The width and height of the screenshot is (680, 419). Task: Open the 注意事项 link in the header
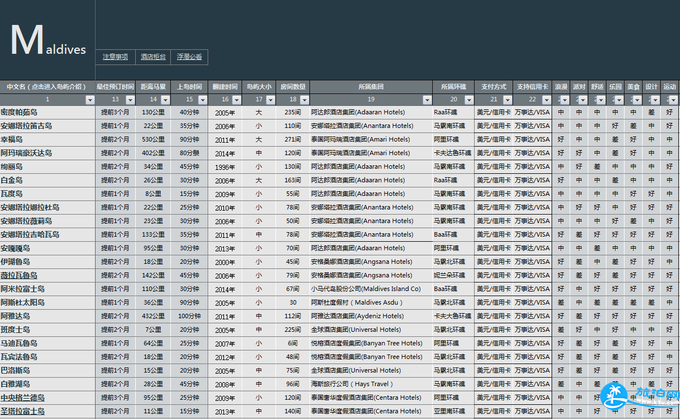coord(115,57)
